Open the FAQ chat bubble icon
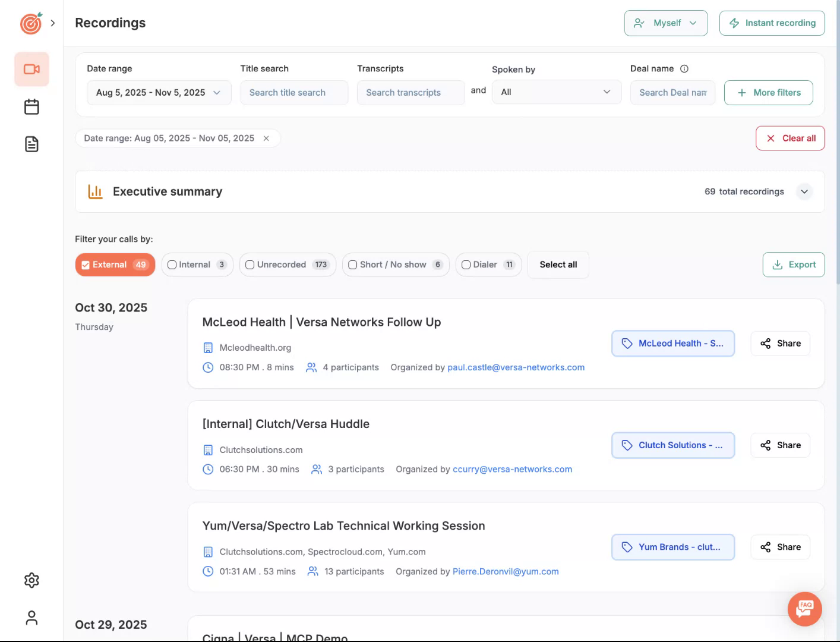 (804, 609)
